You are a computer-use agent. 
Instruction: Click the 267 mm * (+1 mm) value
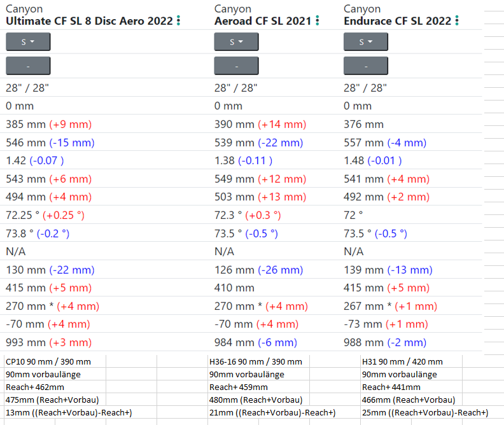391,306
